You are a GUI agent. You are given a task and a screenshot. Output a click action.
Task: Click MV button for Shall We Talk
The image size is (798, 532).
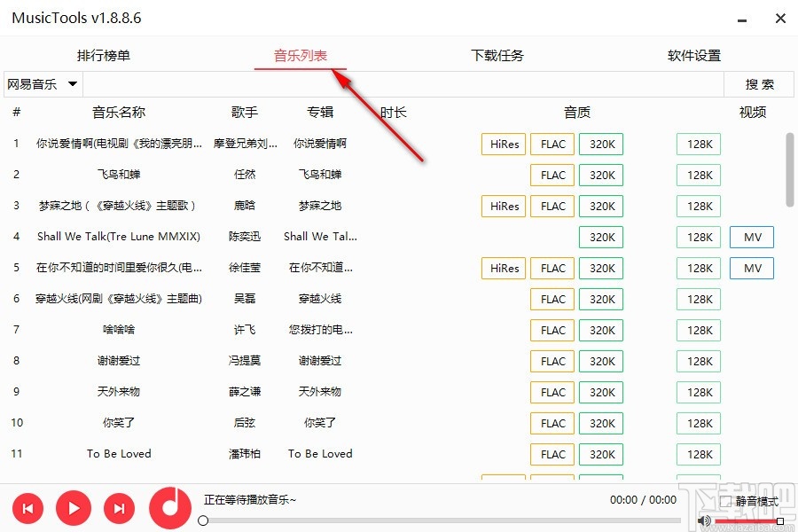(751, 237)
